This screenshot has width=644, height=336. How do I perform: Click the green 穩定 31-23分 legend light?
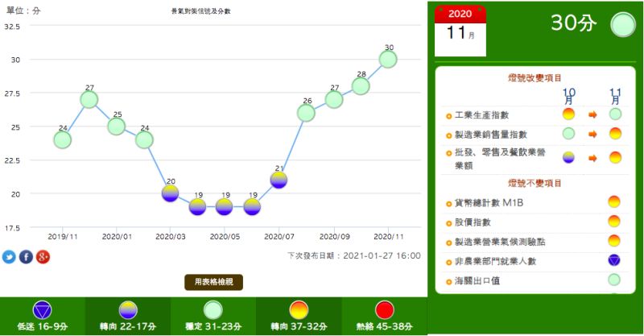click(213, 310)
